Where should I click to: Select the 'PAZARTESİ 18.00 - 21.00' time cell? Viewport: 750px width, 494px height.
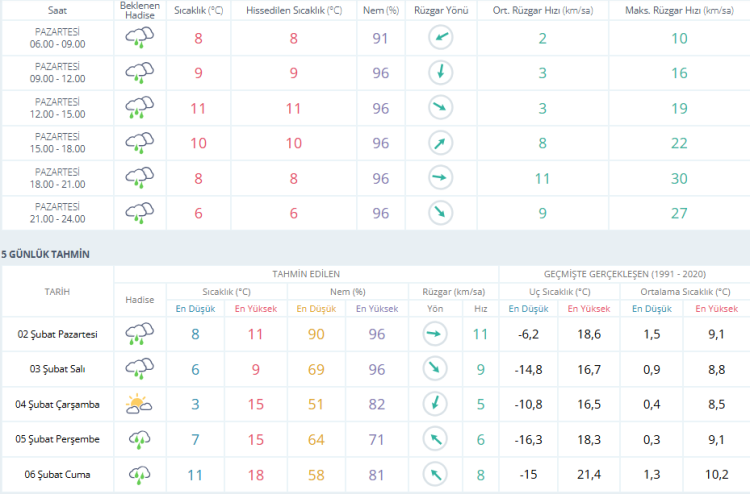58,178
